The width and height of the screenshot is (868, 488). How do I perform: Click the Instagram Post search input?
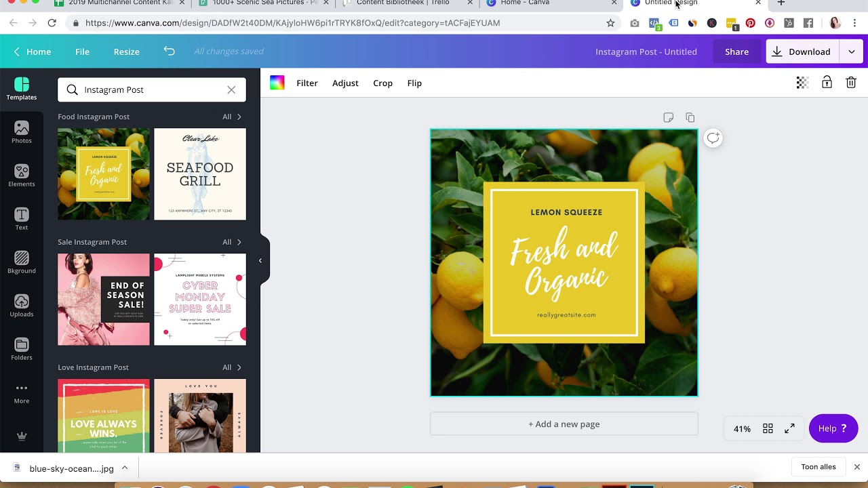(x=152, y=89)
